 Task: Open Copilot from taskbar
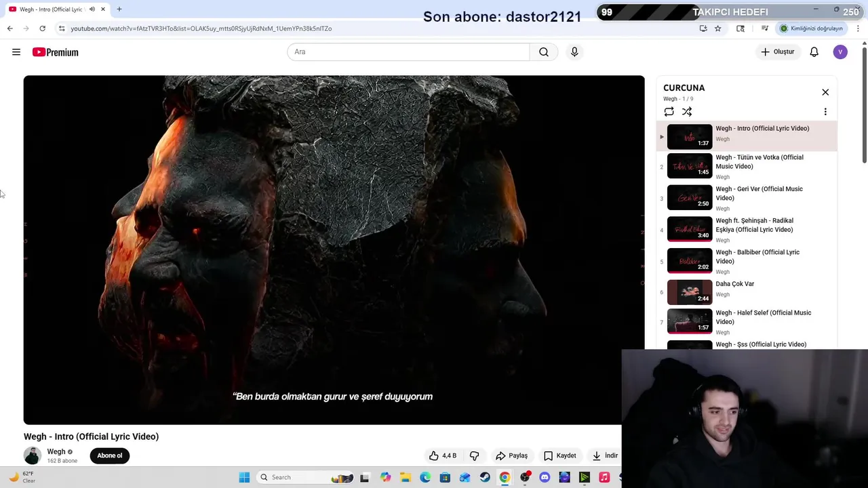[x=386, y=477]
